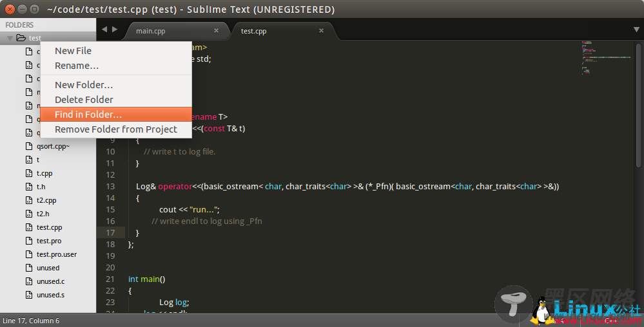Close the test.cpp tab

point(321,31)
